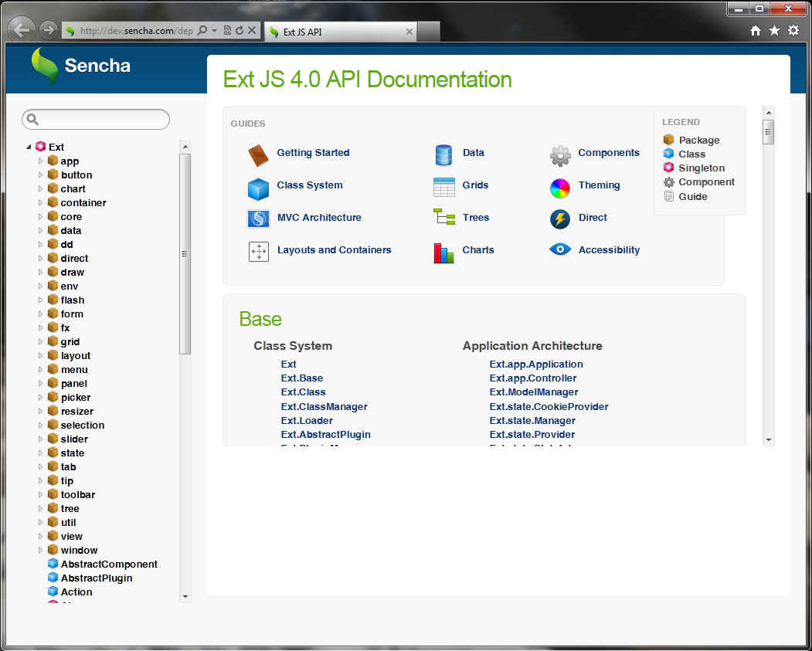
Task: Open the Ext.Loader link
Action: [x=307, y=421]
